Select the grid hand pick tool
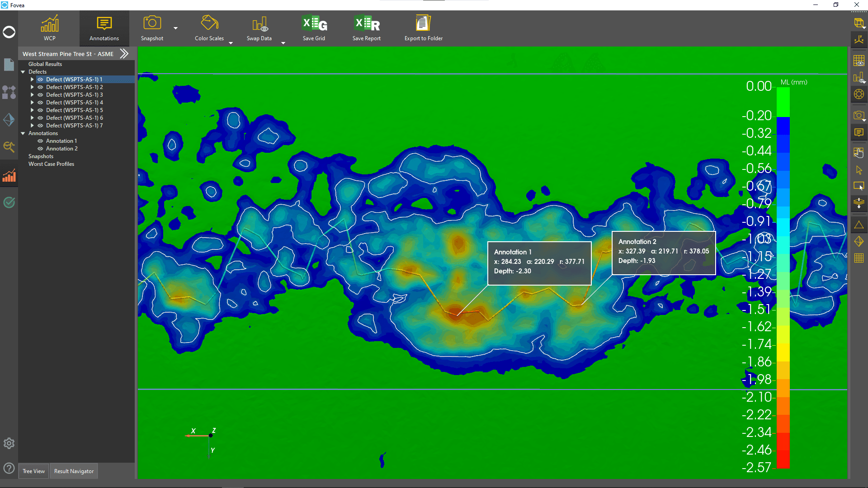The image size is (868, 488). coord(859,153)
